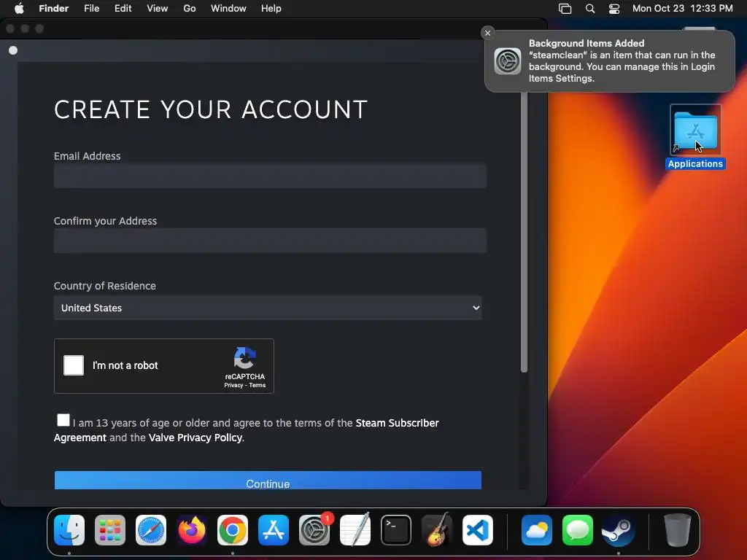
Task: Switch to Steam in the Dock
Action: (619, 530)
